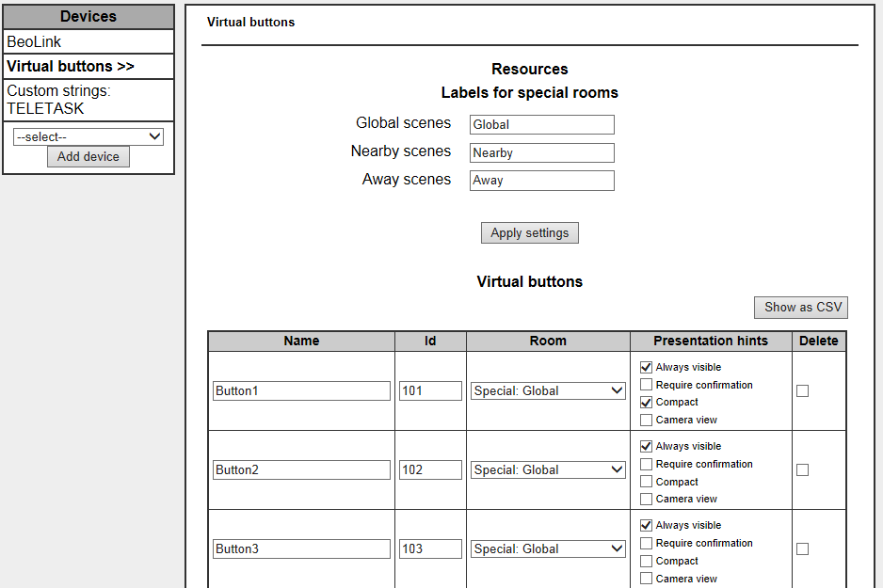
Task: Enable Require confirmation for Button2
Action: [x=646, y=464]
